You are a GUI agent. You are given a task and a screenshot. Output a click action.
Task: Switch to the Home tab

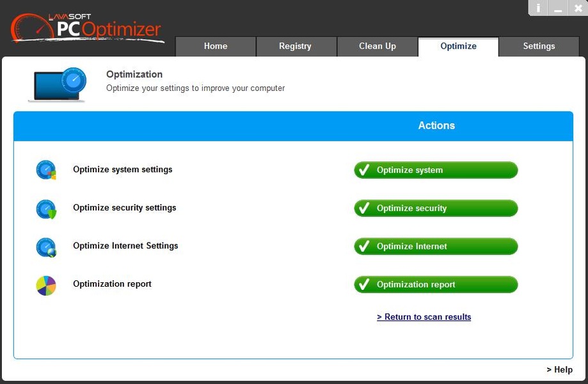coord(216,47)
